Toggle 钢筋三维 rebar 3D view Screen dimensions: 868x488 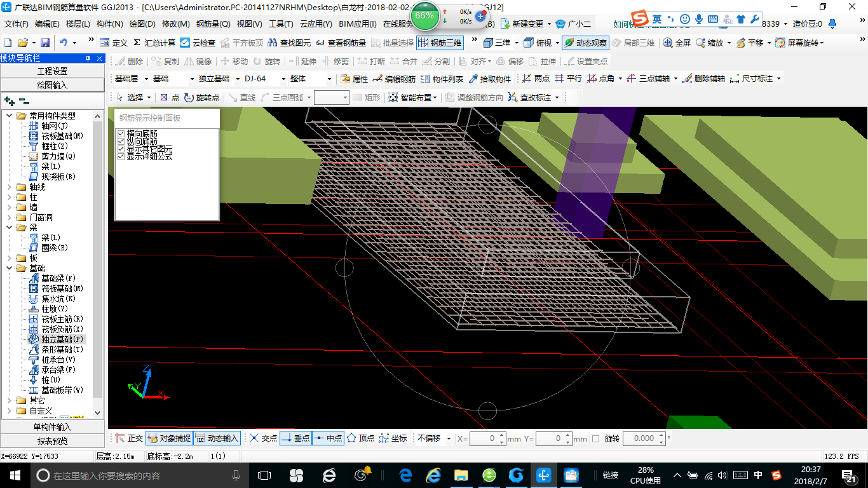pos(440,43)
